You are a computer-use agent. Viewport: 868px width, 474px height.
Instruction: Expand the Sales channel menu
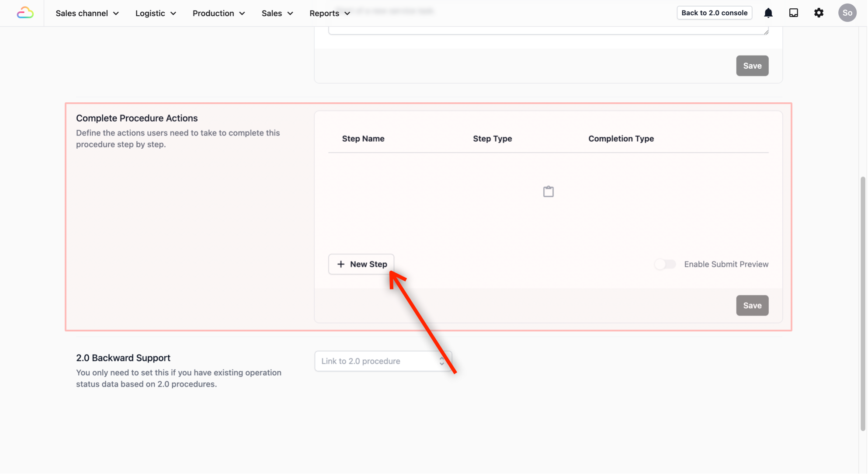tap(87, 13)
